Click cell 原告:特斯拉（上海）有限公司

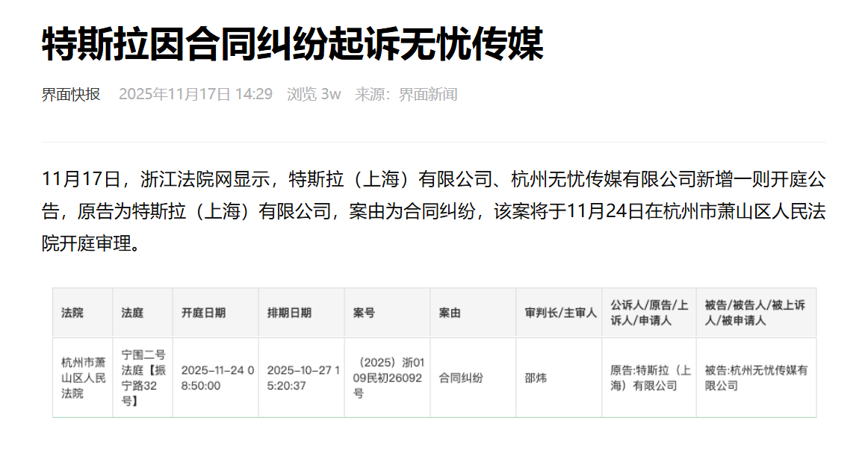(x=651, y=378)
